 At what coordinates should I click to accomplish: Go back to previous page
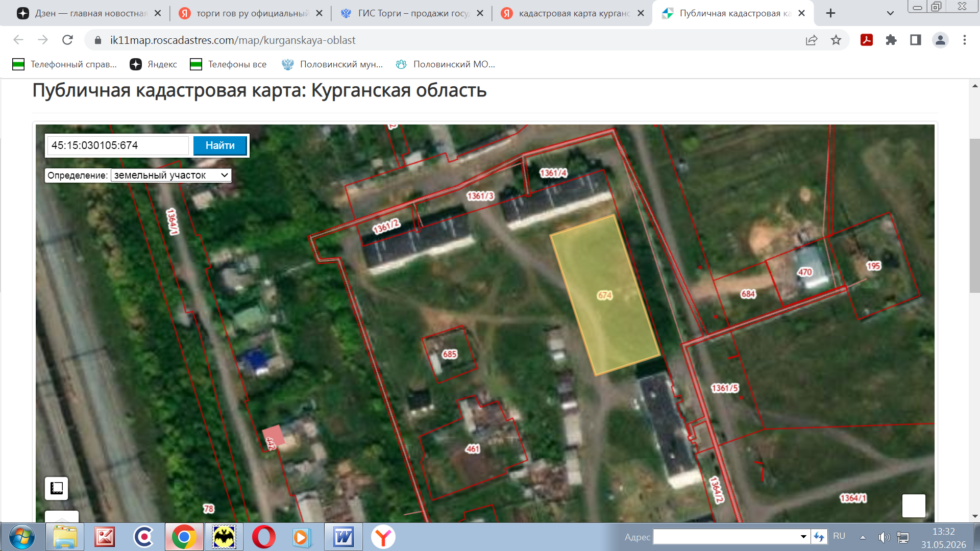[18, 40]
